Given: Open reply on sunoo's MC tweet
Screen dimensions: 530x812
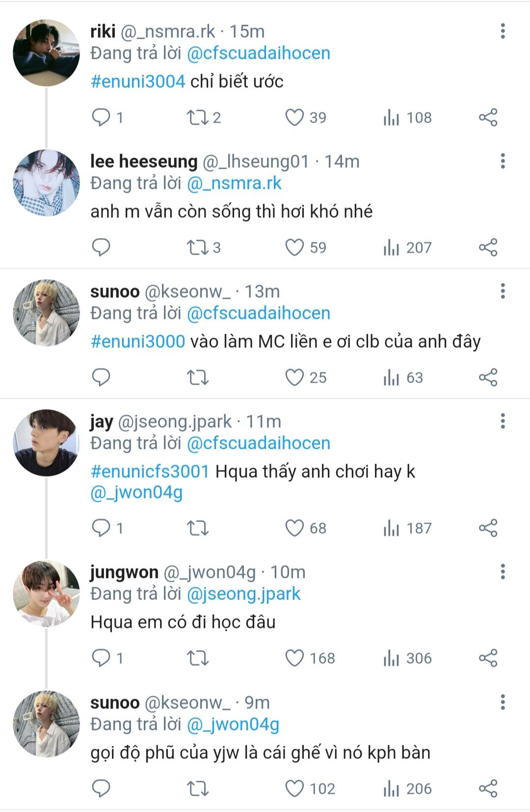Looking at the screenshot, I should click(x=101, y=378).
